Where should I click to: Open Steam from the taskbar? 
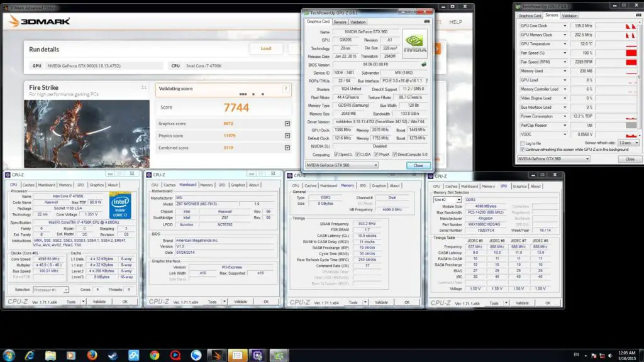point(113,355)
